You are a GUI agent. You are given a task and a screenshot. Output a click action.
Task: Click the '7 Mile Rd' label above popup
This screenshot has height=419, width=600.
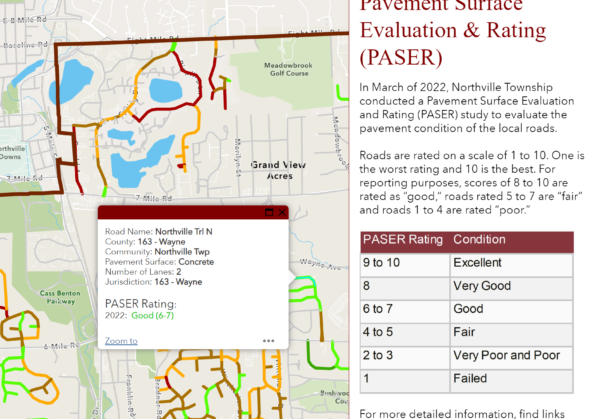[154, 198]
